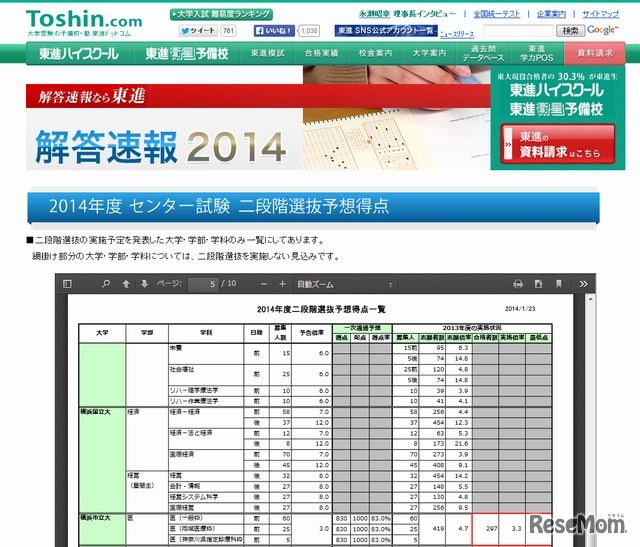Click 東進の資料請求はこちら red button
This screenshot has height=547, width=640.
point(558,145)
